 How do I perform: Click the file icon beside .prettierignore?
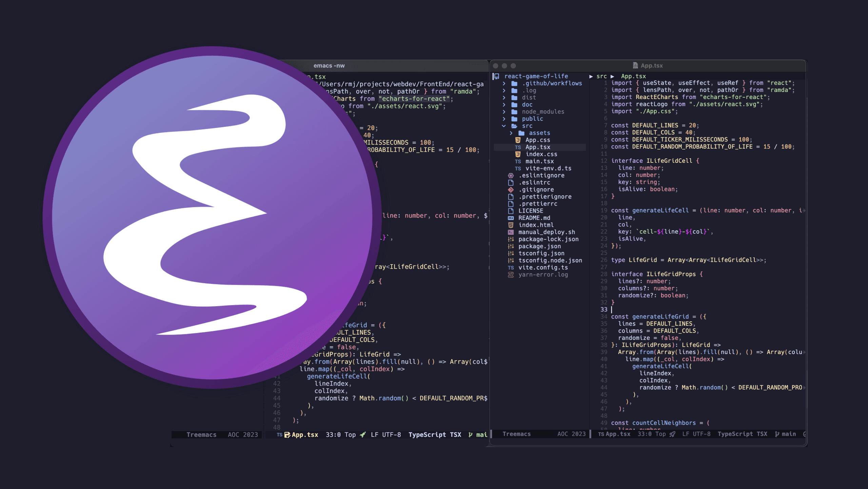coord(511,197)
